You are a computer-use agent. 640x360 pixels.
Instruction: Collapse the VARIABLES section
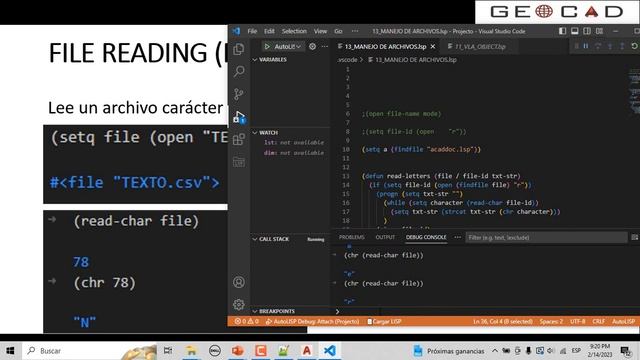pyautogui.click(x=290, y=60)
